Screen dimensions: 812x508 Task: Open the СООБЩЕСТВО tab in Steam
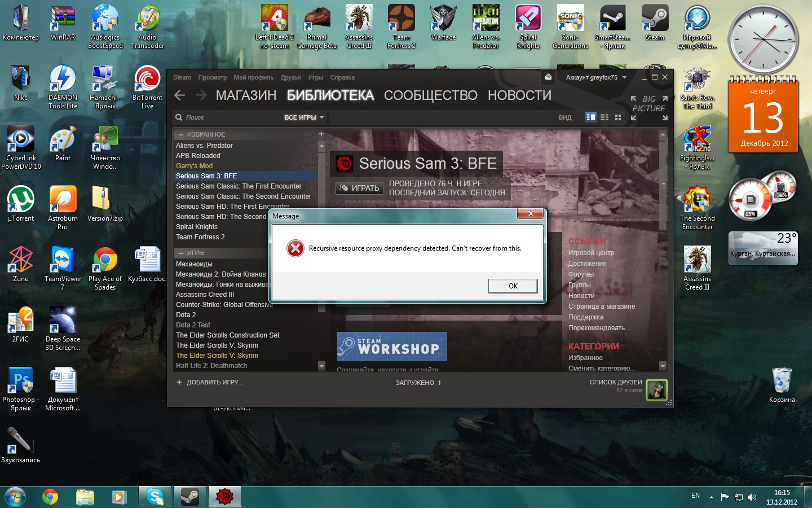[x=431, y=95]
